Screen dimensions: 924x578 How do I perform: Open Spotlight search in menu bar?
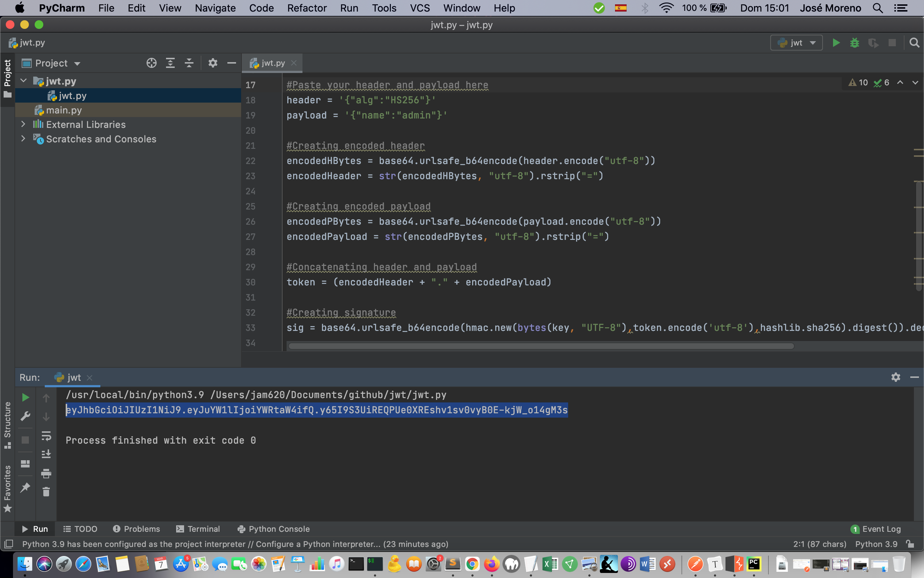(878, 8)
